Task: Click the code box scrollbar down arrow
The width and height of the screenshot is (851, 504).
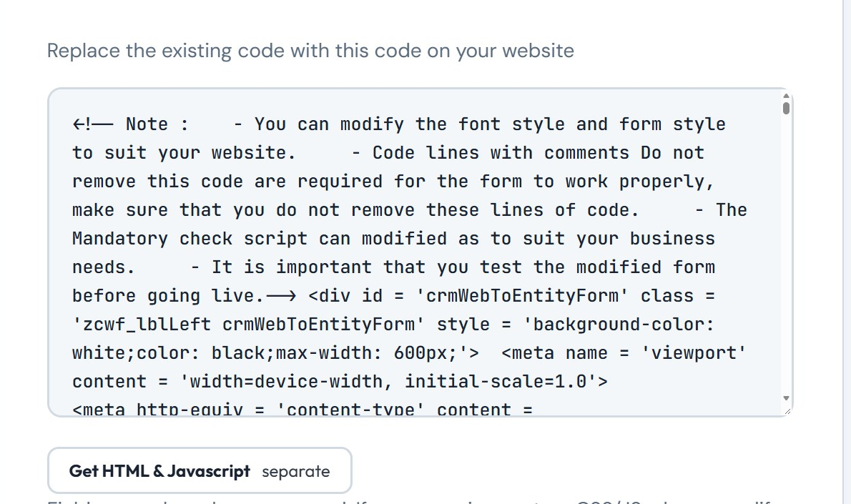Action: (786, 398)
